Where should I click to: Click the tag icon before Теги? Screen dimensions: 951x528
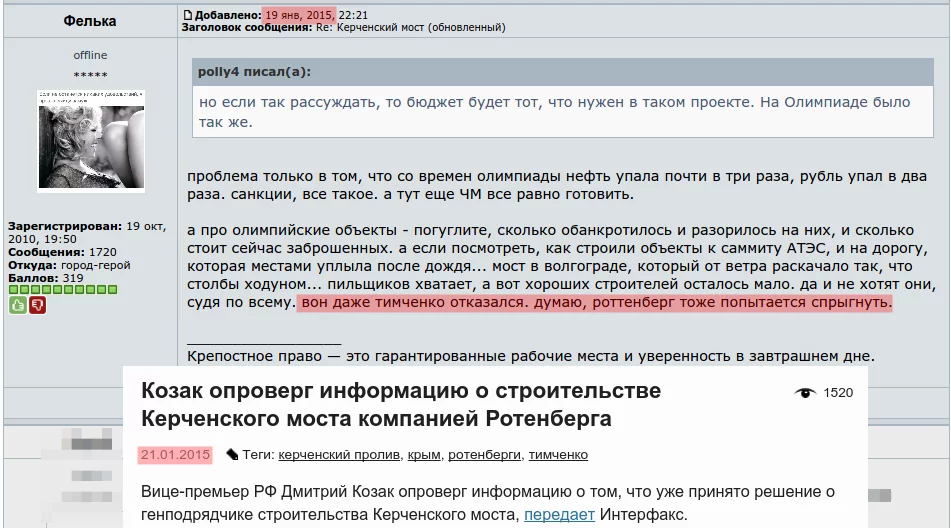pos(232,455)
